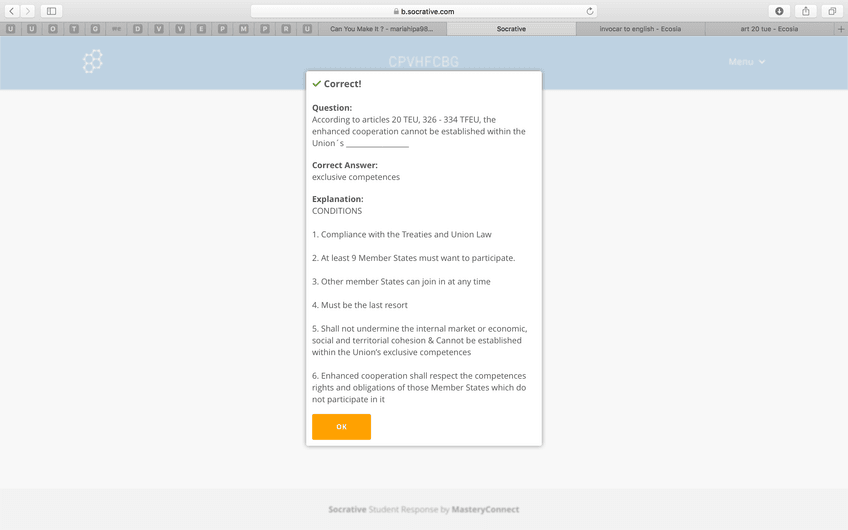Go back with the Safari back arrow
Viewport: 848px width, 530px height.
[x=11, y=11]
